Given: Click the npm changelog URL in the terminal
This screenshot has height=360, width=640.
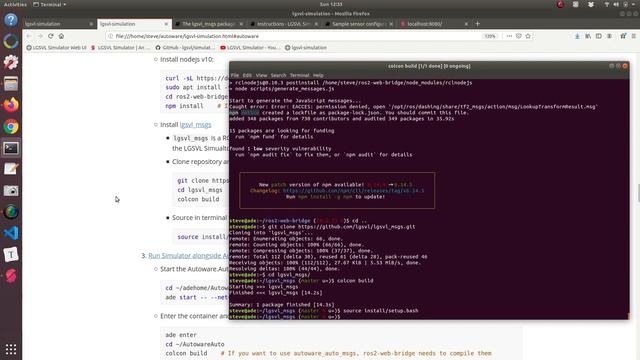Looking at the screenshot, I should pos(353,191).
